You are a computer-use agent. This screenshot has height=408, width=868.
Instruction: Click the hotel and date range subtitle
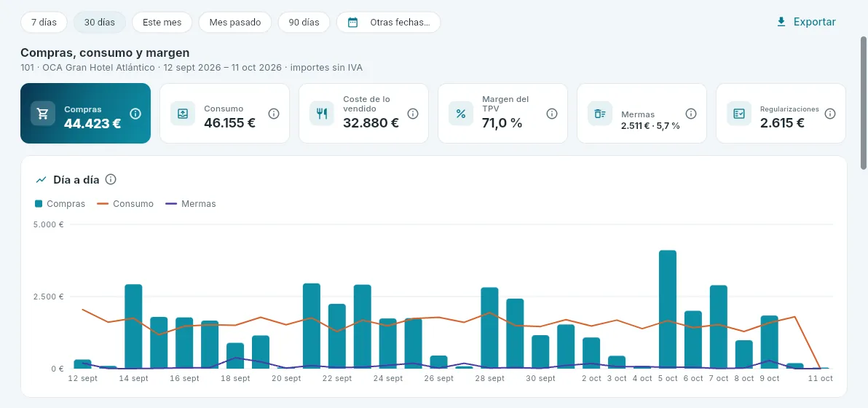pos(192,68)
